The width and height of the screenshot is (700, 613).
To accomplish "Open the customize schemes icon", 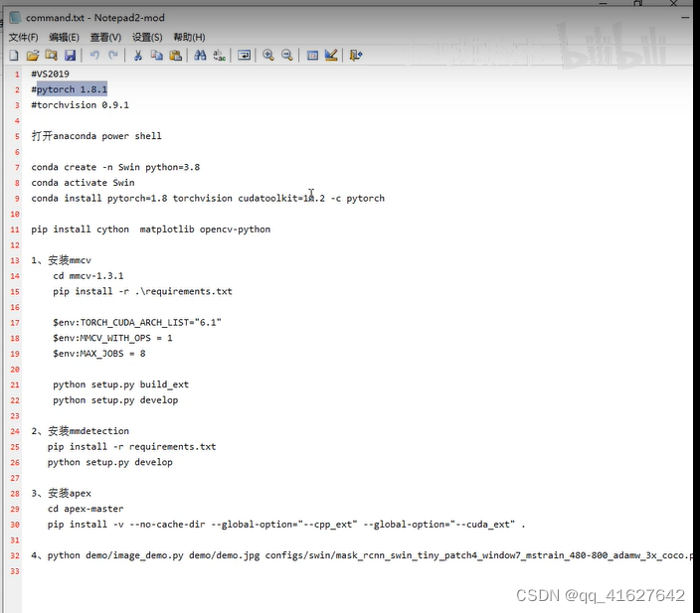I will [x=331, y=56].
